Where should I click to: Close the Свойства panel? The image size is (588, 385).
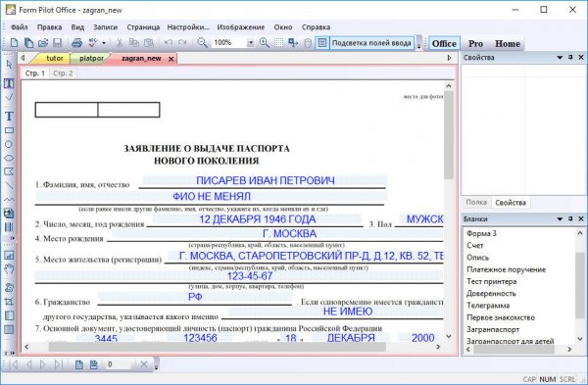coord(581,58)
